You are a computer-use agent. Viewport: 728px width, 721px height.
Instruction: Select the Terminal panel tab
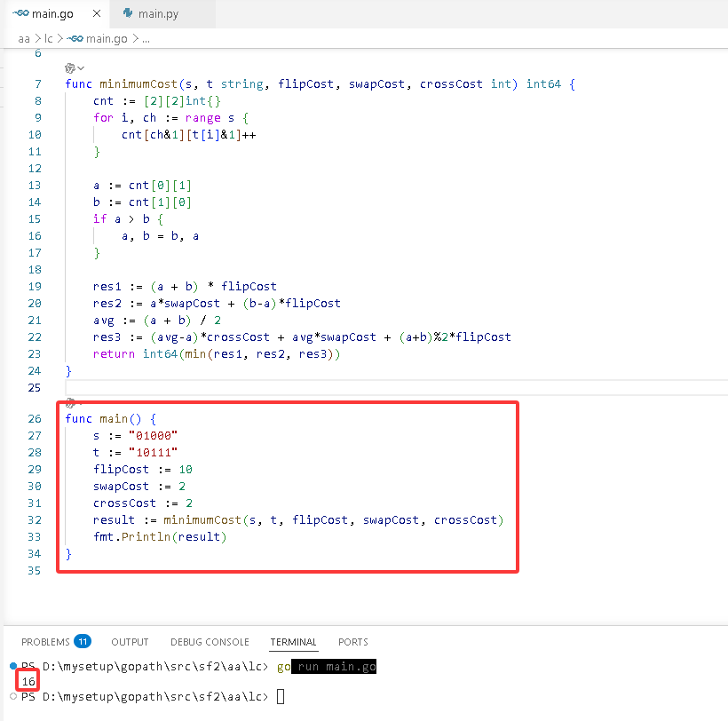tap(293, 642)
